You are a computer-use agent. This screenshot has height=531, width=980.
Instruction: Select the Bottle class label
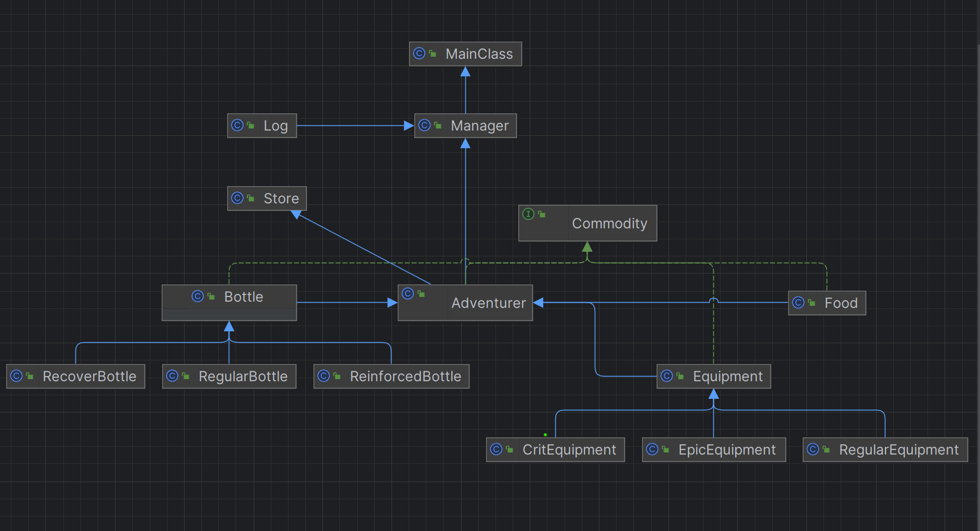(243, 297)
